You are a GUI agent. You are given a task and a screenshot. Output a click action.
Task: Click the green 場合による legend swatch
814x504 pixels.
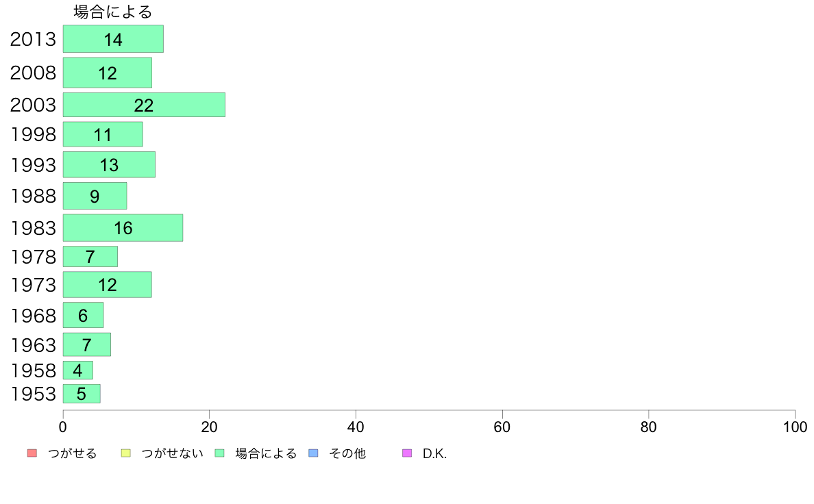pyautogui.click(x=219, y=453)
